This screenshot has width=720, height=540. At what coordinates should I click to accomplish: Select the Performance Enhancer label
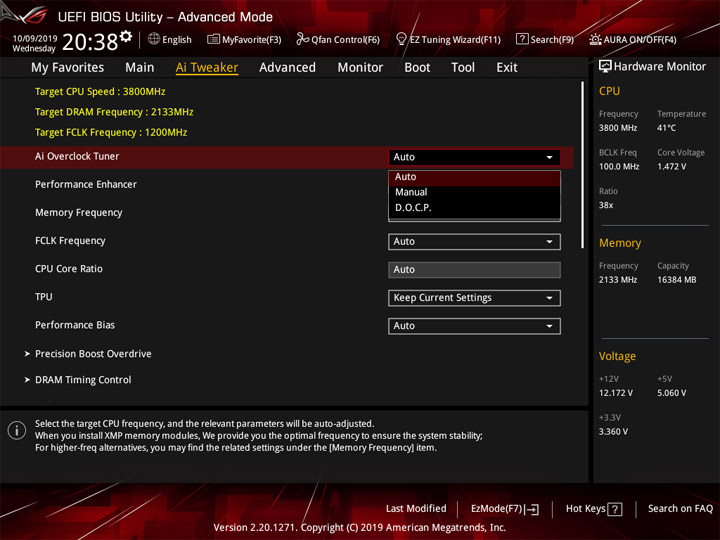click(x=86, y=185)
